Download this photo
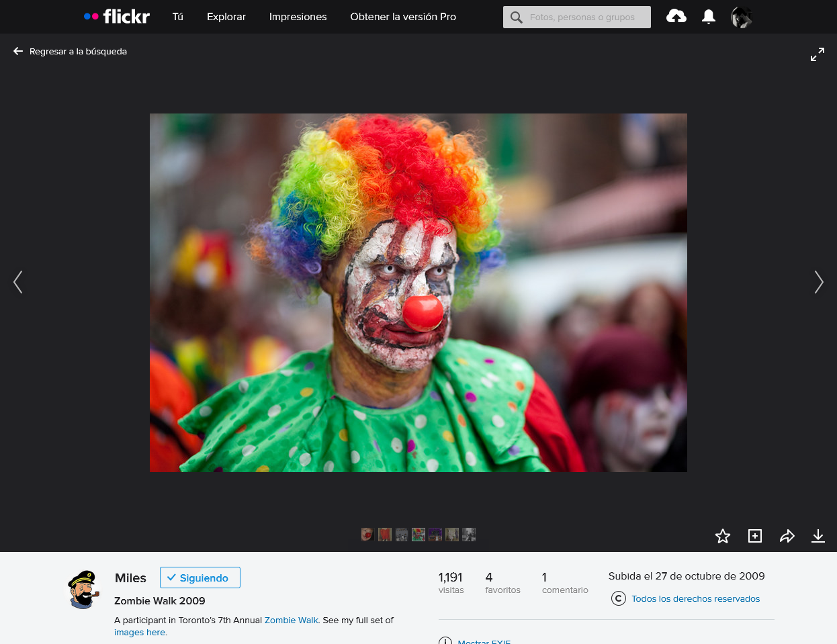 [x=818, y=536]
